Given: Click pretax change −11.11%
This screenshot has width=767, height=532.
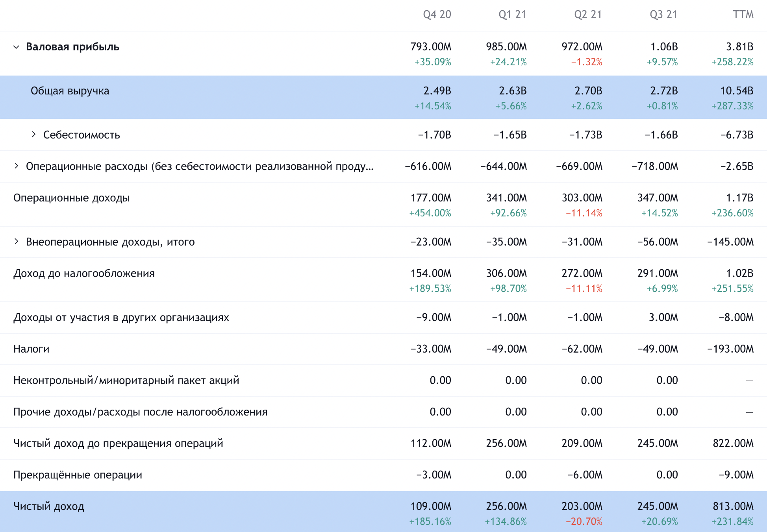Looking at the screenshot, I should [584, 289].
